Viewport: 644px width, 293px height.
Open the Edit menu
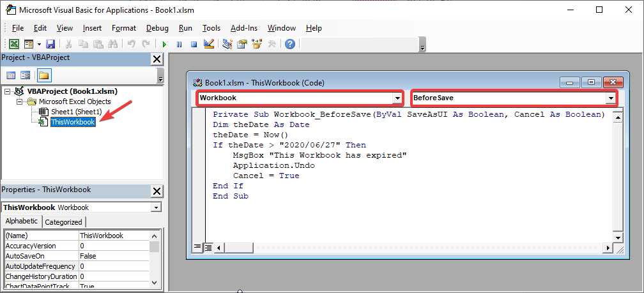click(x=40, y=28)
